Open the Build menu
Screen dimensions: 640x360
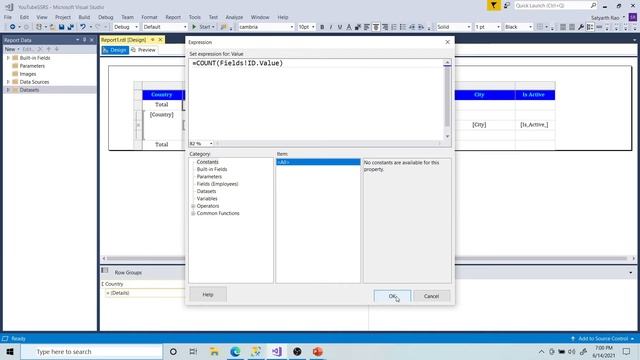click(84, 17)
